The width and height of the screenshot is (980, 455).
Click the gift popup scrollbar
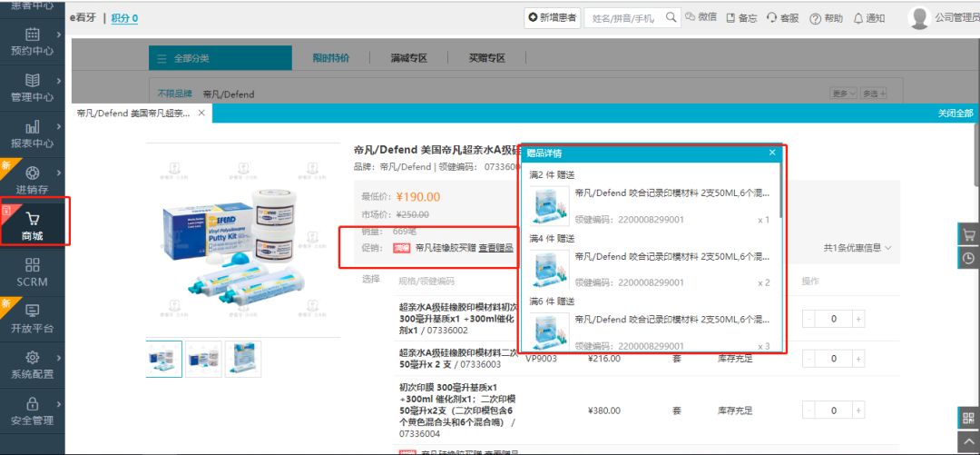[x=780, y=191]
